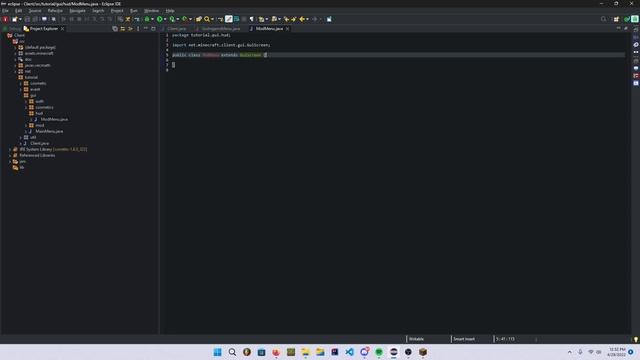This screenshot has width=640, height=360.
Task: Click the Writable status bar entry
Action: (x=416, y=339)
